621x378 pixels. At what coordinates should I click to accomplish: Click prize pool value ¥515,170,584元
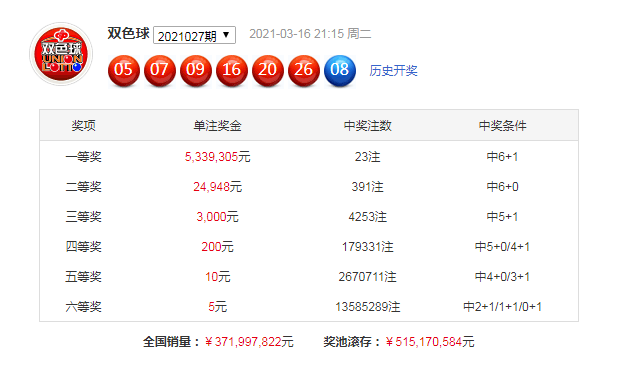tap(430, 342)
